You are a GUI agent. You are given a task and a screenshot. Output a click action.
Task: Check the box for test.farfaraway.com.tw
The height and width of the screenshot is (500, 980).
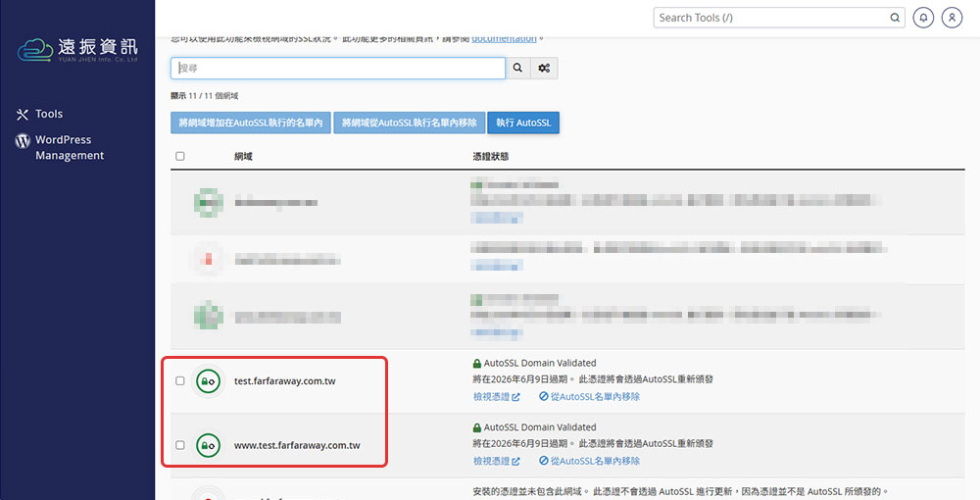coord(180,380)
